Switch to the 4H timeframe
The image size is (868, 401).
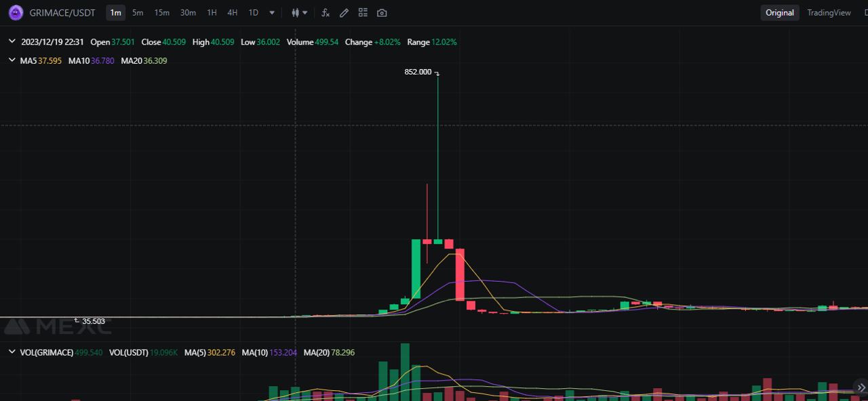pyautogui.click(x=233, y=13)
